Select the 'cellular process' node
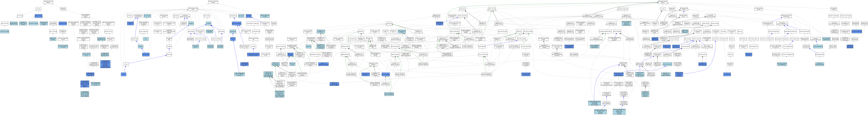This screenshot has width=868, height=115. click(492, 9)
